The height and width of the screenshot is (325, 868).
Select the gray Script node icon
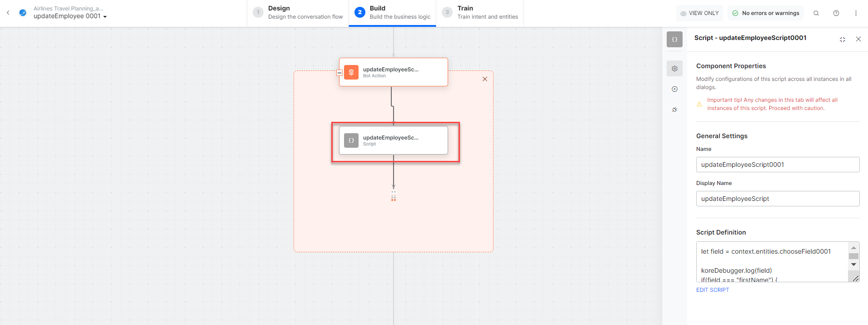click(351, 140)
